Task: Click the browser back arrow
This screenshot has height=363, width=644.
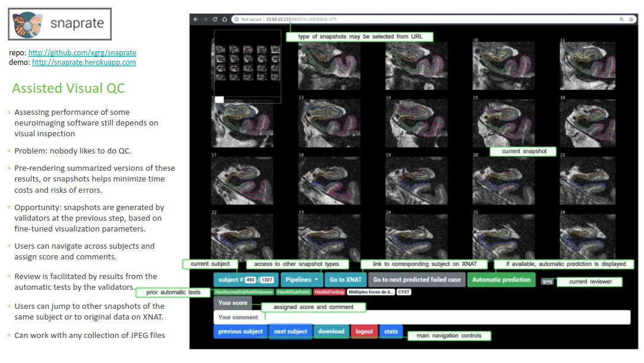Action: click(x=196, y=19)
